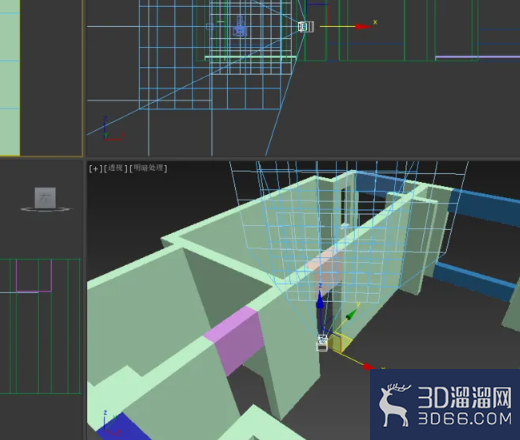Viewport: 520px width, 440px height.
Task: Open the 透视 perspective view menu
Action: pyautogui.click(x=115, y=168)
